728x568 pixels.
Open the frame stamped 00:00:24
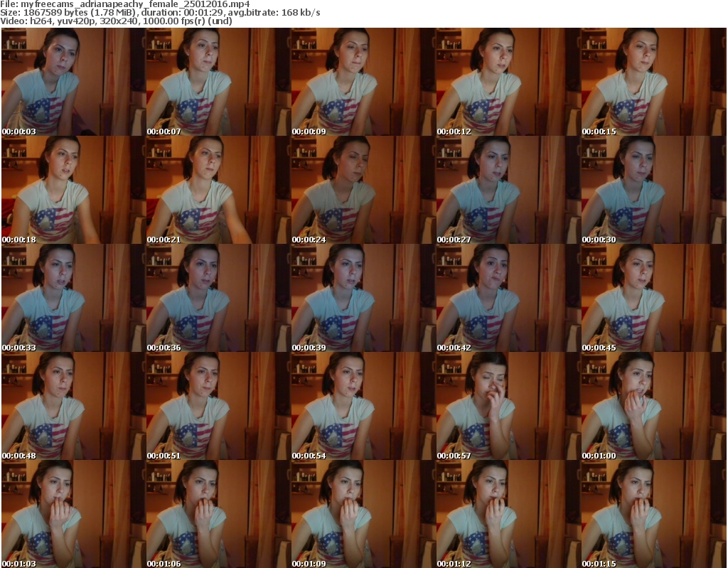click(x=363, y=190)
